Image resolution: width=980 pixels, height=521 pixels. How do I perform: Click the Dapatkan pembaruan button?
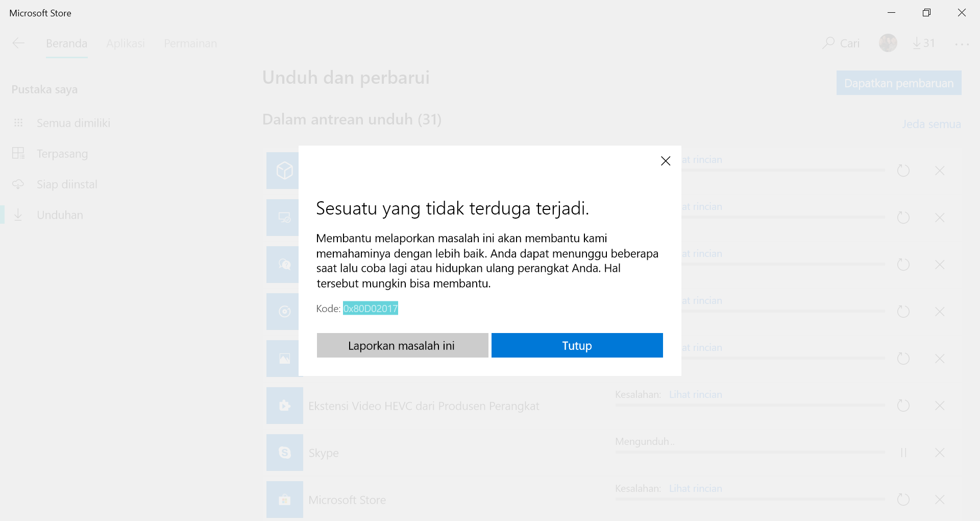pyautogui.click(x=899, y=83)
